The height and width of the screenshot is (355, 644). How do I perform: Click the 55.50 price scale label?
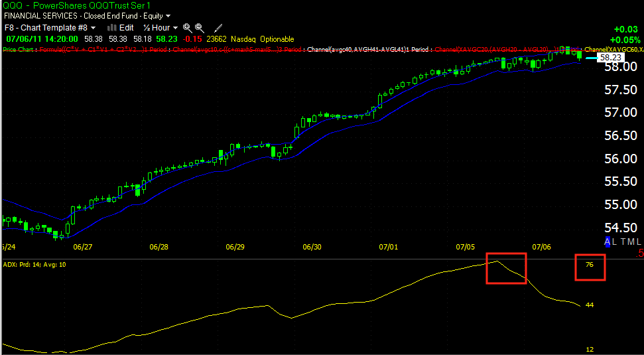pyautogui.click(x=621, y=181)
